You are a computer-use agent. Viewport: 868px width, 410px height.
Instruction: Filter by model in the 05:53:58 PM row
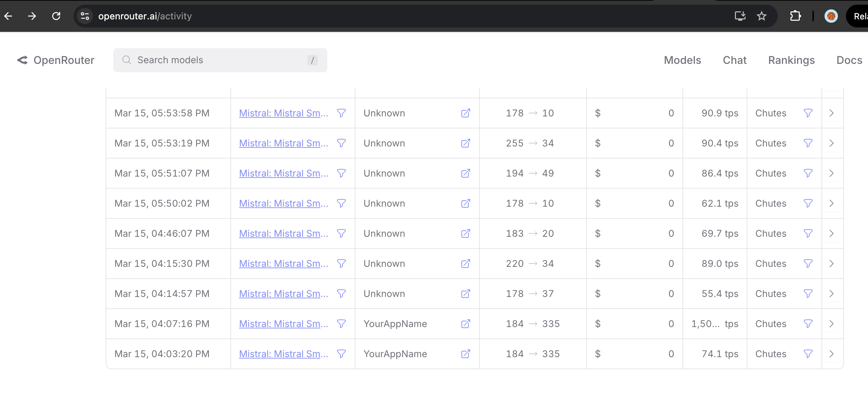pyautogui.click(x=341, y=113)
